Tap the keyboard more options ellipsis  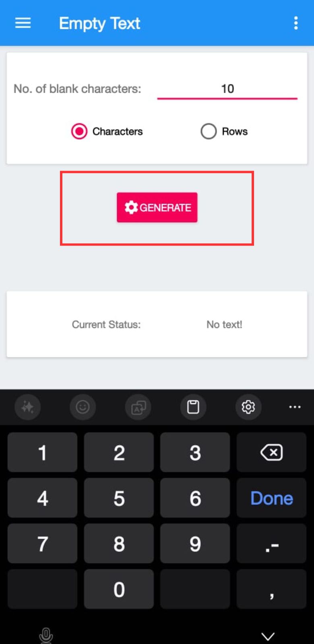pyautogui.click(x=295, y=407)
